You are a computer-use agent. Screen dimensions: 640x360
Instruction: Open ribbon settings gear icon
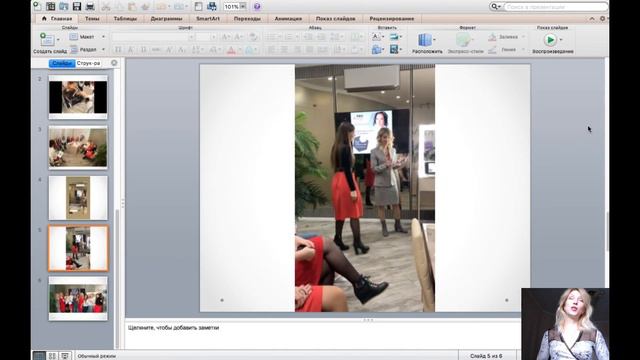(602, 19)
